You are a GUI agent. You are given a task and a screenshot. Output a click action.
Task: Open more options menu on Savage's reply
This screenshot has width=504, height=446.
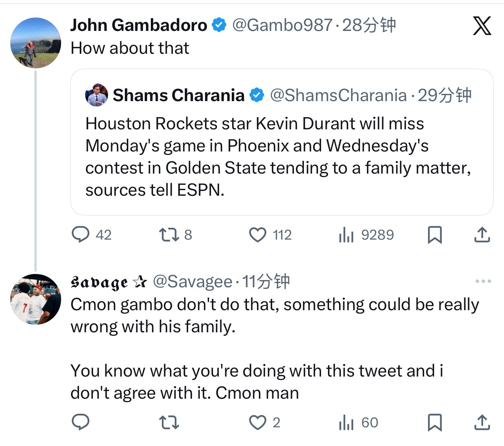[483, 282]
